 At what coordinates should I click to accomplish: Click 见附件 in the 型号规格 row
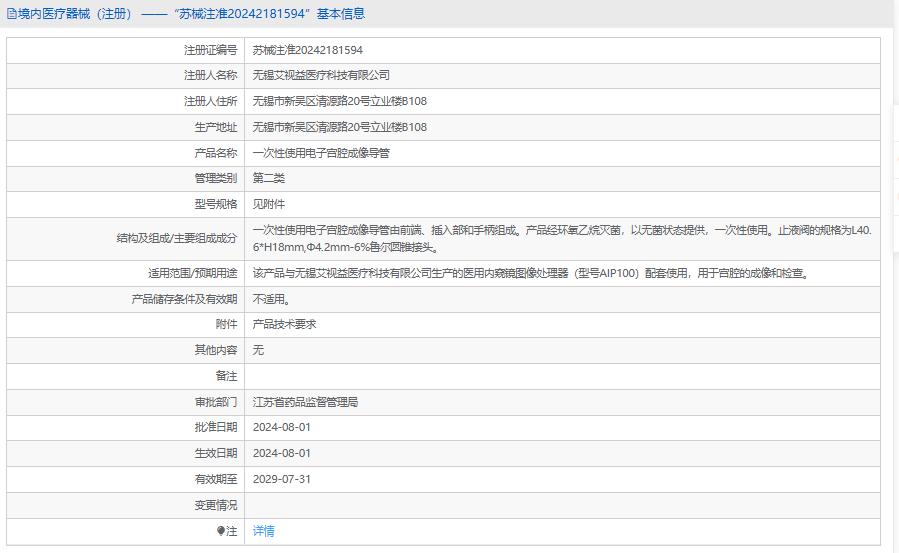pos(268,204)
